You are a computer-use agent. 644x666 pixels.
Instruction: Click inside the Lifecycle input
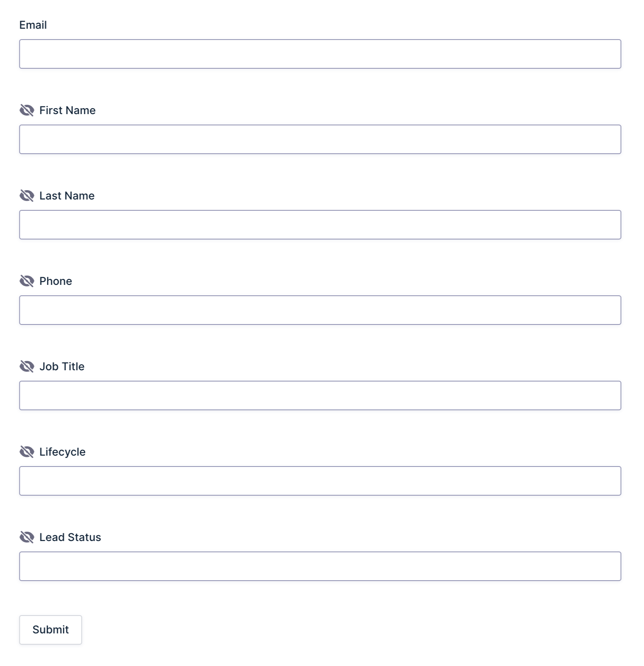(x=320, y=481)
